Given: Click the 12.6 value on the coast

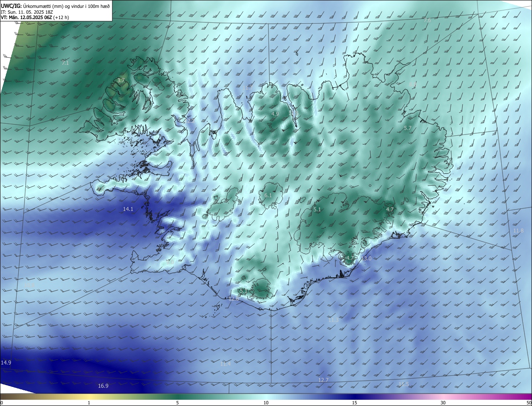Looking at the screenshot, I should (x=234, y=299).
